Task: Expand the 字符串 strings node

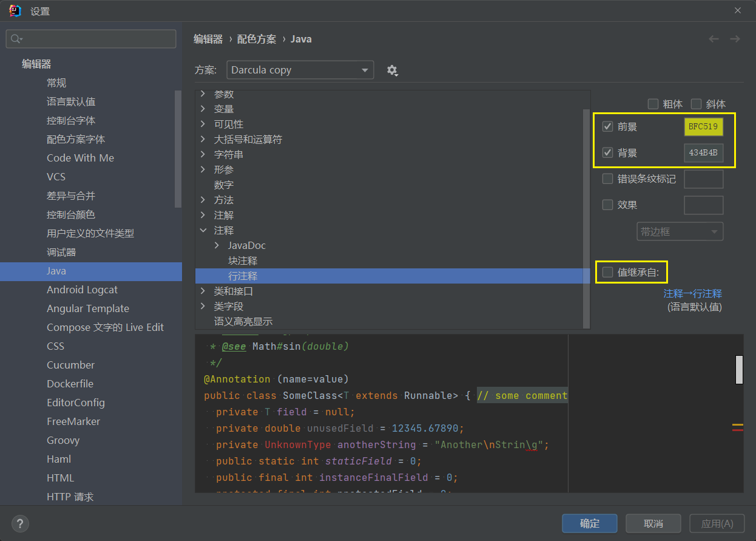Action: pyautogui.click(x=203, y=154)
